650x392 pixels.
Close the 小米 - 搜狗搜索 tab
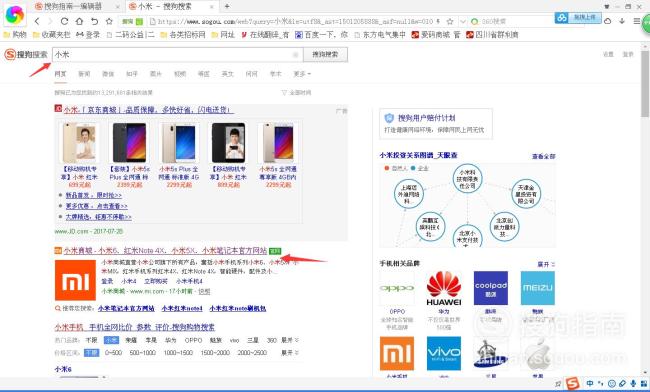211,7
